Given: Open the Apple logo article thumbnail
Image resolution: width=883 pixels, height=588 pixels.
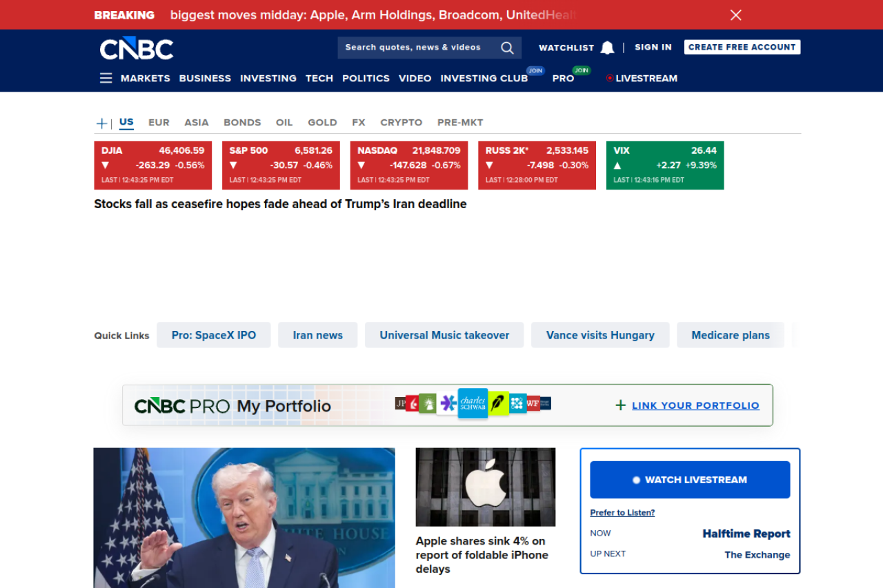Looking at the screenshot, I should [x=485, y=487].
